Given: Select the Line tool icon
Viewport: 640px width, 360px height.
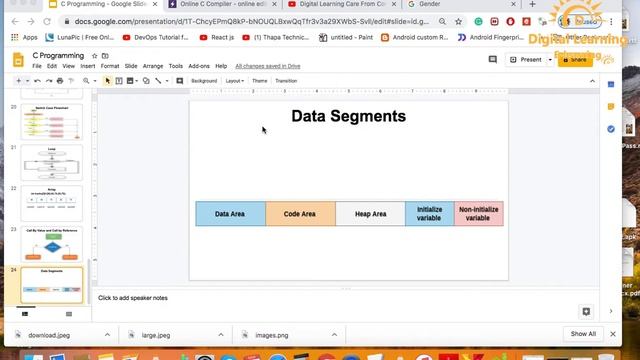Looking at the screenshot, I should pyautogui.click(x=158, y=81).
